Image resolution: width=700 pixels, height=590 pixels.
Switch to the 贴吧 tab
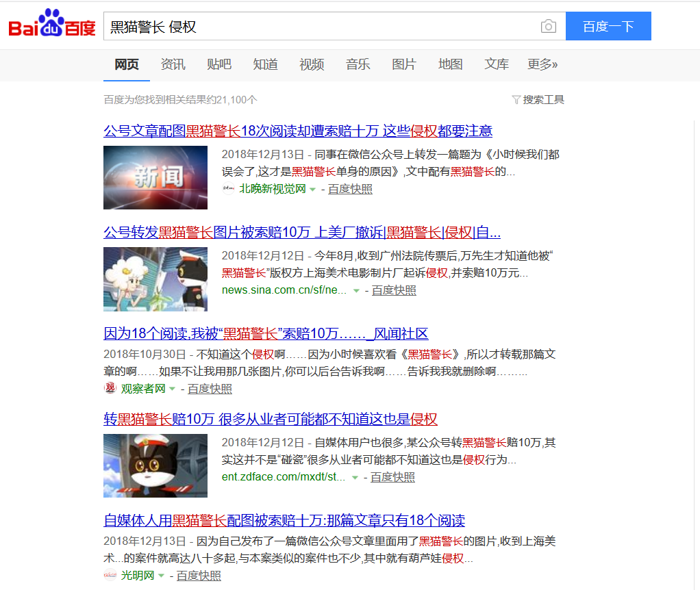(x=219, y=64)
